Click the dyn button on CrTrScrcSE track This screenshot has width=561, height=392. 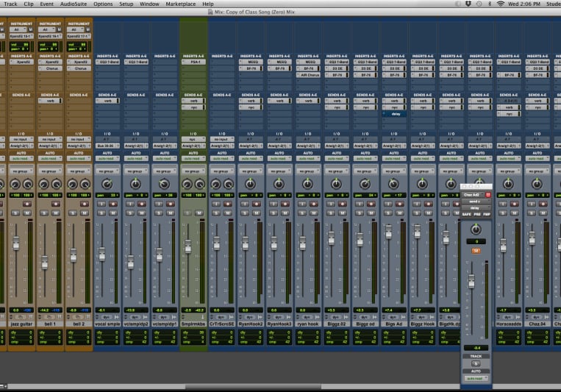[221, 317]
